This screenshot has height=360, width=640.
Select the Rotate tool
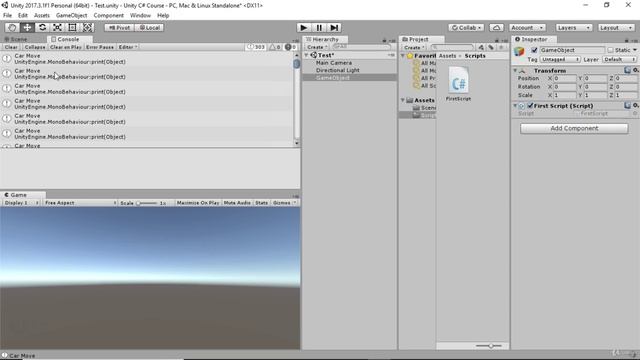click(x=42, y=27)
